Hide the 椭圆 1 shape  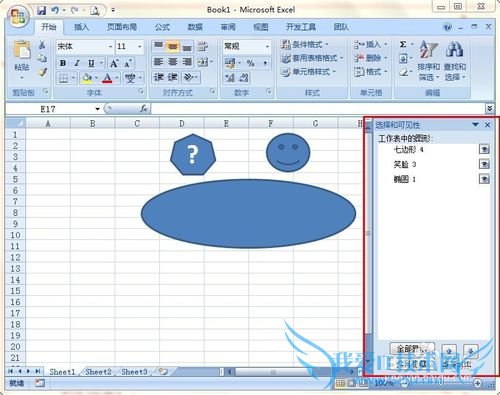tap(484, 179)
